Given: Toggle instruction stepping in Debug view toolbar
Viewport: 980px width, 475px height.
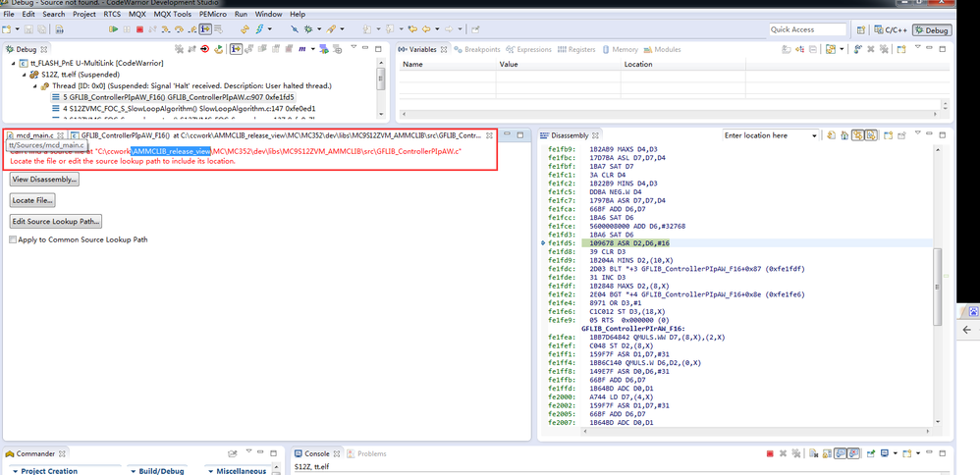Looking at the screenshot, I should (x=236, y=49).
